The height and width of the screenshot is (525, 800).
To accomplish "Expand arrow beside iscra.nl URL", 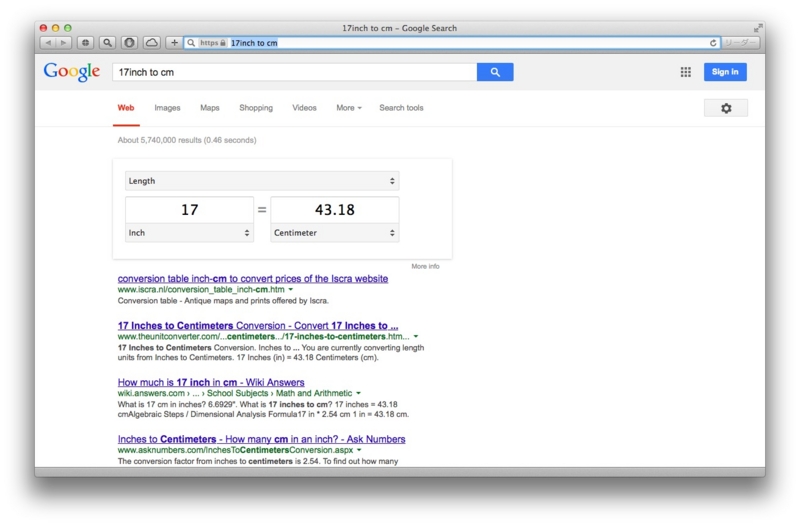I will 291,289.
